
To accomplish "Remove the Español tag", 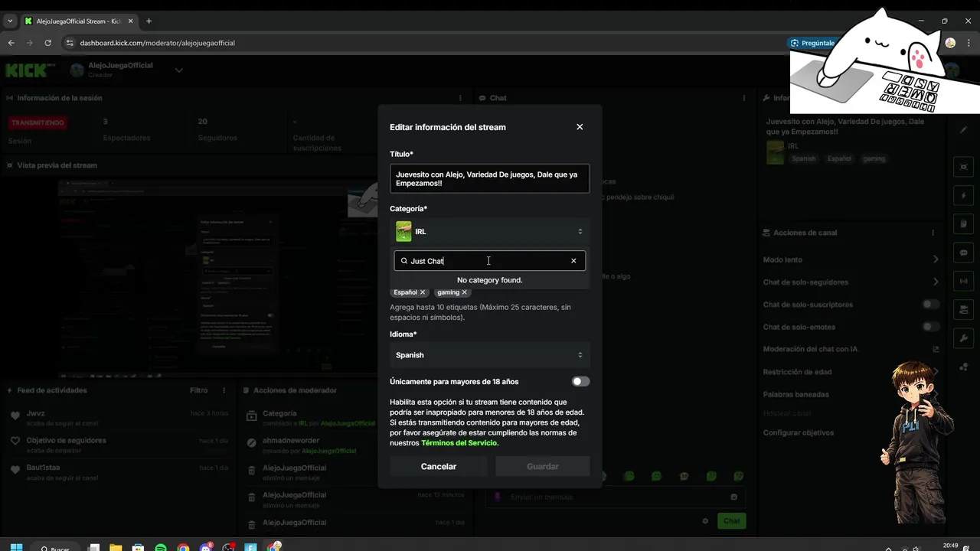I will tap(423, 292).
